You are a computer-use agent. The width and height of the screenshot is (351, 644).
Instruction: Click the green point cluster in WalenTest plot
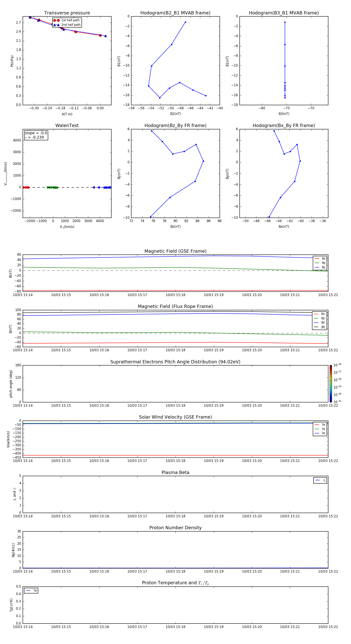click(x=52, y=187)
